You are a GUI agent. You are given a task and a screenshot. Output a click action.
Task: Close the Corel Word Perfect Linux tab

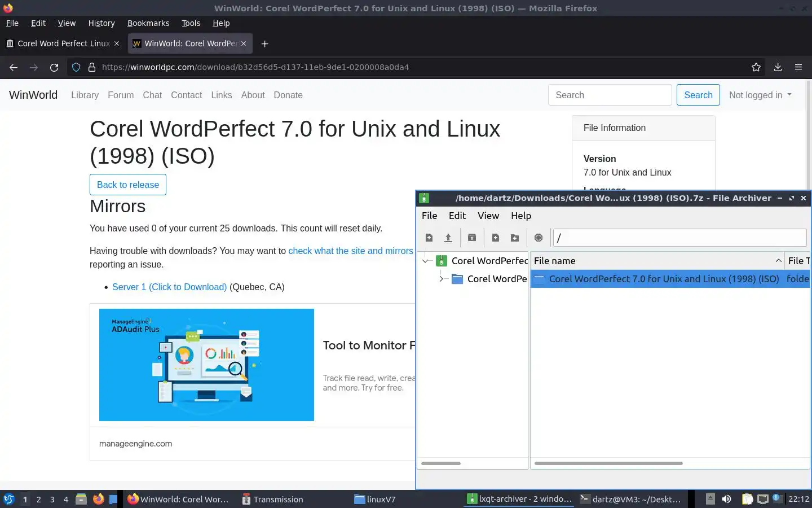pos(117,43)
